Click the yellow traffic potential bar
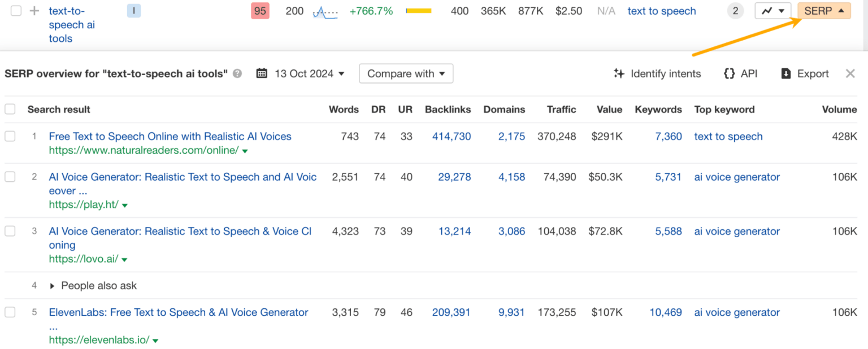The image size is (868, 349). point(419,11)
